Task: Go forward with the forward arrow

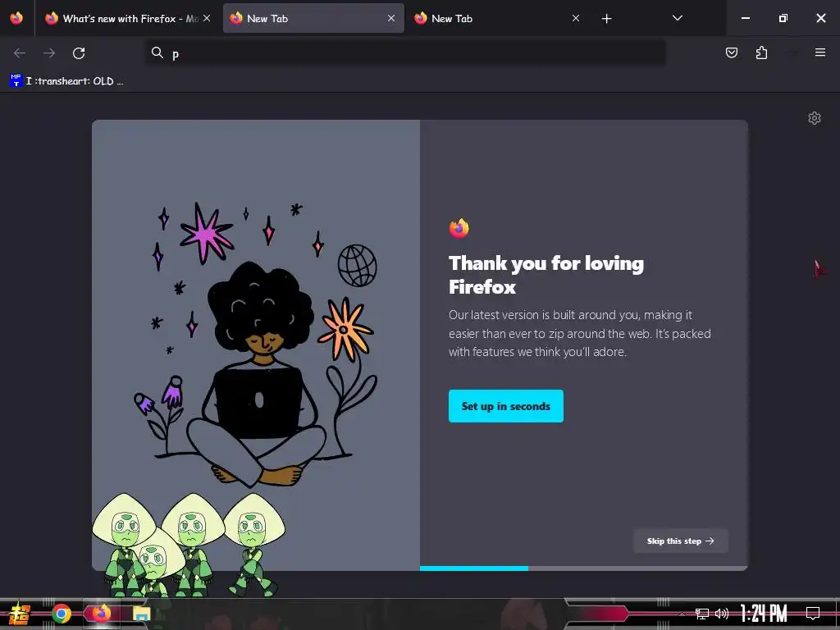Action: tap(49, 53)
